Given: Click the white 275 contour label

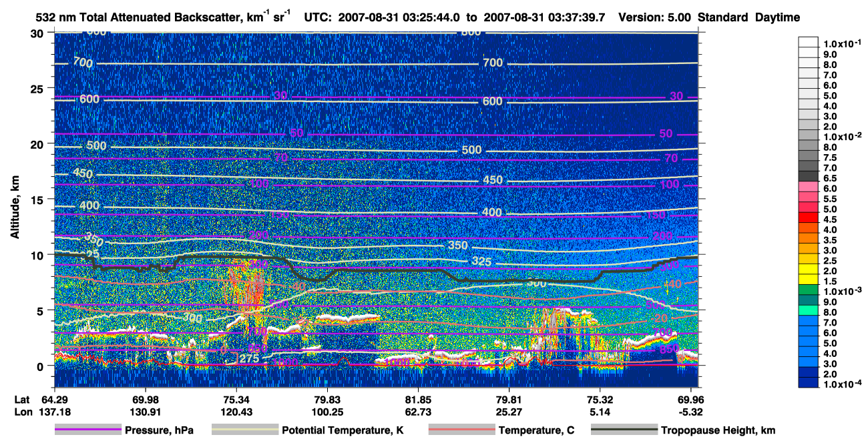Looking at the screenshot, I should click(x=249, y=358).
